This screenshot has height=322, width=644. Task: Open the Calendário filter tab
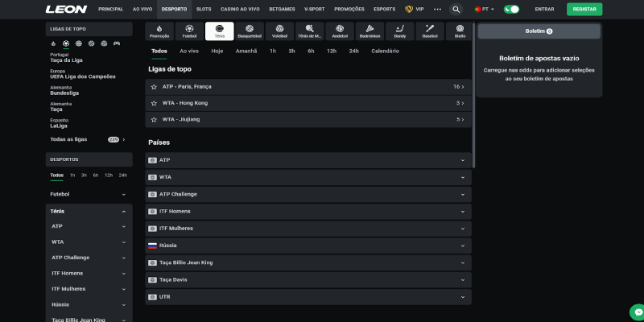tap(386, 52)
